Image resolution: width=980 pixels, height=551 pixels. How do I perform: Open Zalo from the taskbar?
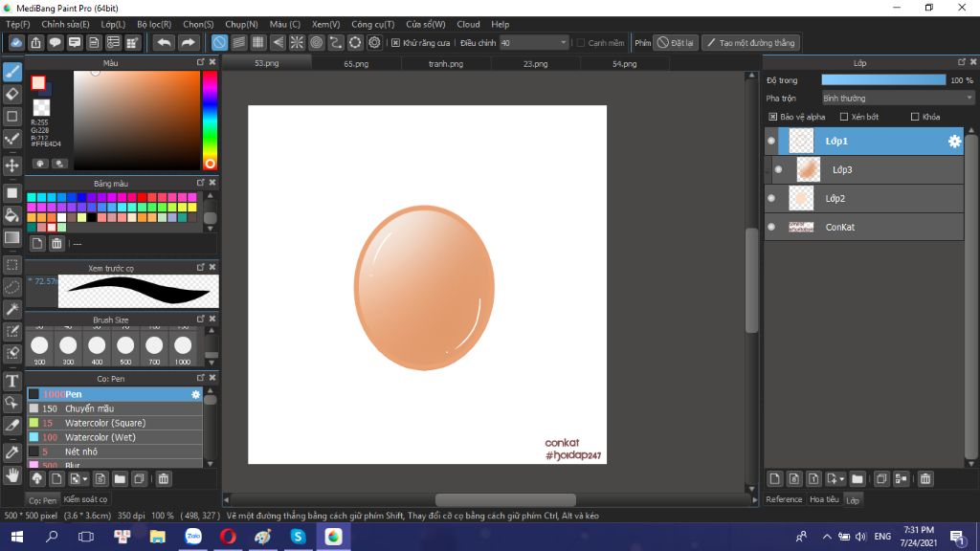tap(193, 537)
